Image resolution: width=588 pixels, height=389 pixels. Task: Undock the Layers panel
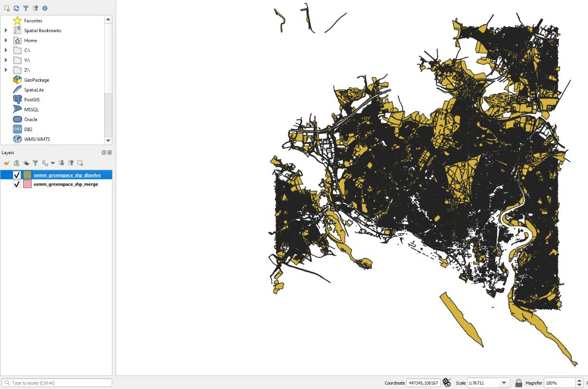click(x=104, y=152)
